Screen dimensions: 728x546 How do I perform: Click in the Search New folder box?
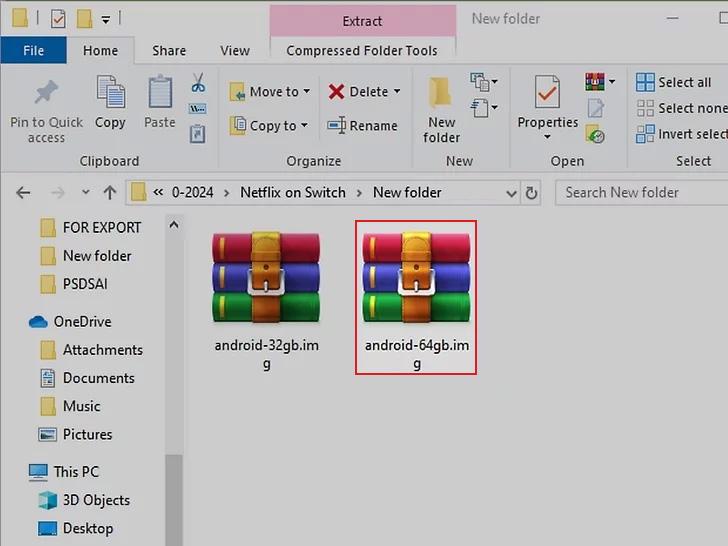coord(643,192)
